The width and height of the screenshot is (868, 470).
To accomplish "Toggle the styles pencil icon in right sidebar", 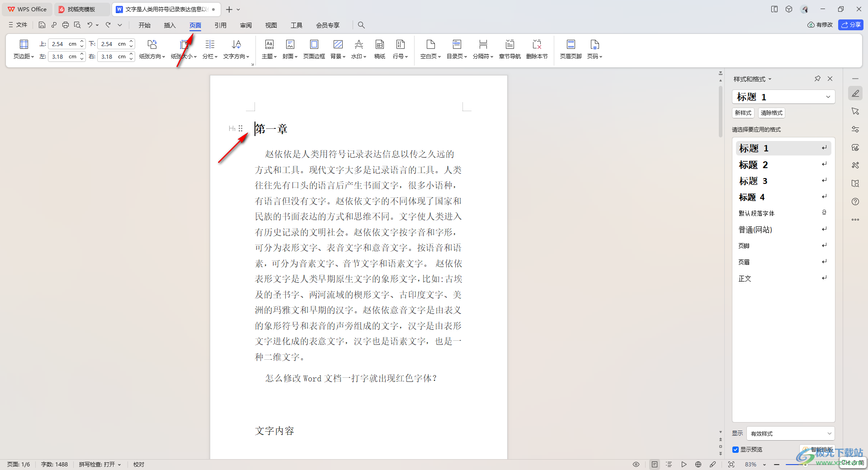I will (855, 93).
